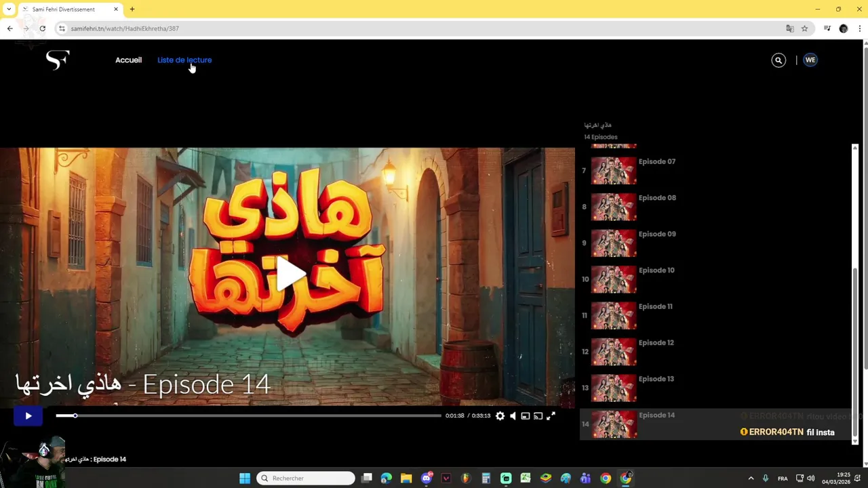Select Episode 08 in the playlist

pyautogui.click(x=715, y=207)
